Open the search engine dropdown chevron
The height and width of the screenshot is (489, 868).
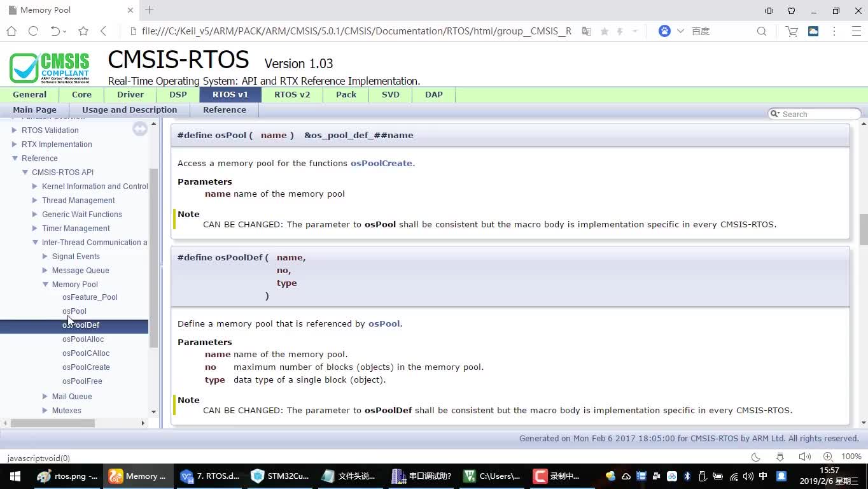pyautogui.click(x=680, y=31)
